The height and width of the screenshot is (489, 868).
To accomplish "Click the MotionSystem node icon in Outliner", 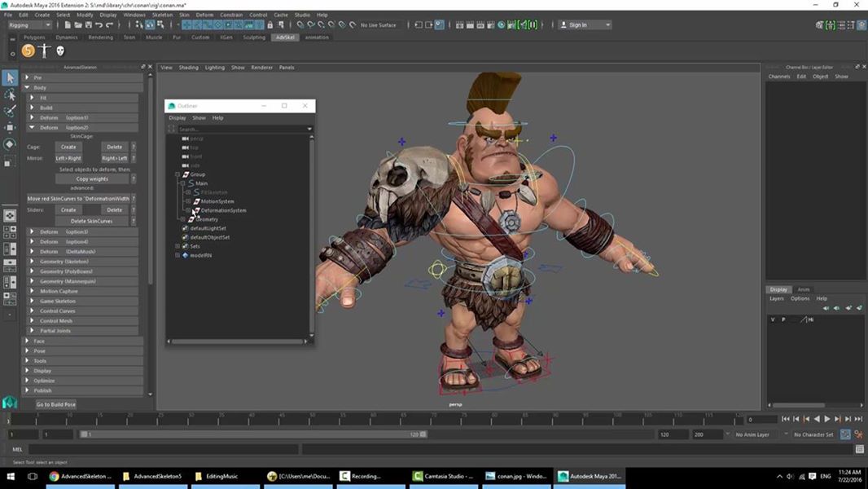I will tap(196, 201).
